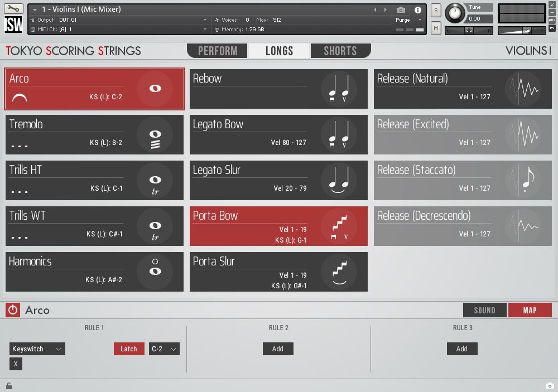Click the Arco whole-note icon
Image resolution: width=558 pixels, height=392 pixels.
point(155,88)
